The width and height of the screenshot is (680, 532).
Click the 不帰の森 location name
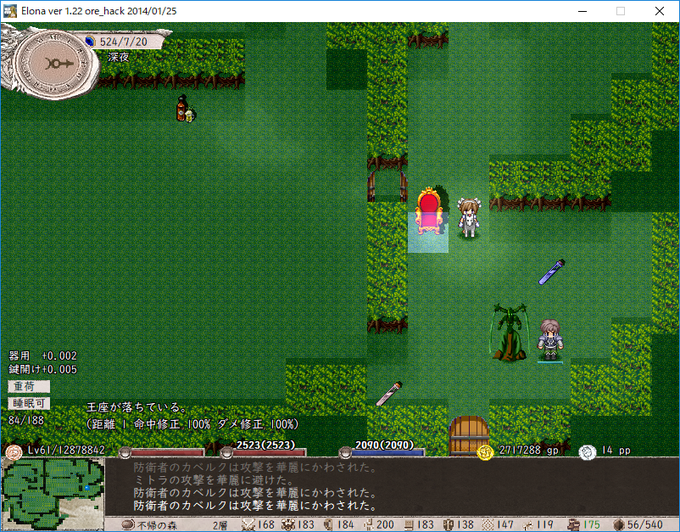[x=157, y=525]
